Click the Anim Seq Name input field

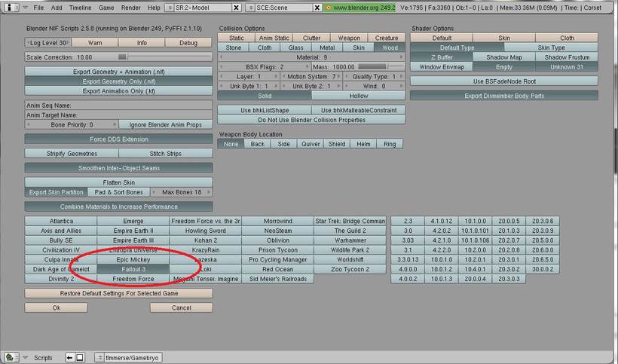[x=118, y=106]
